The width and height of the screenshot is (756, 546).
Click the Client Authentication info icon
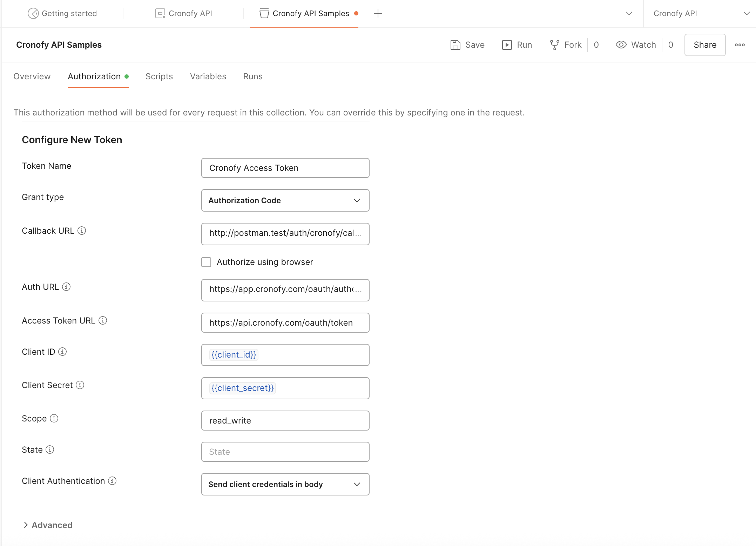point(112,481)
